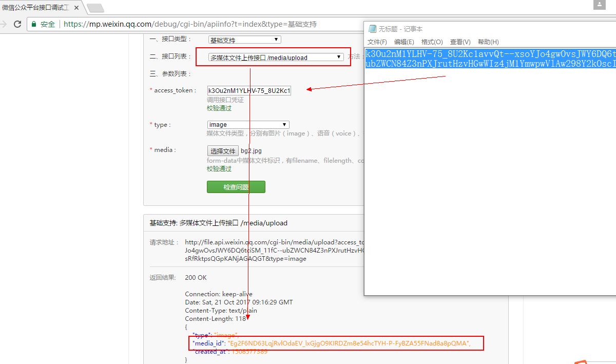This screenshot has height=364, width=616.
Task: Expand the 接口类型 基础支持 dropdown
Action: coord(244,40)
